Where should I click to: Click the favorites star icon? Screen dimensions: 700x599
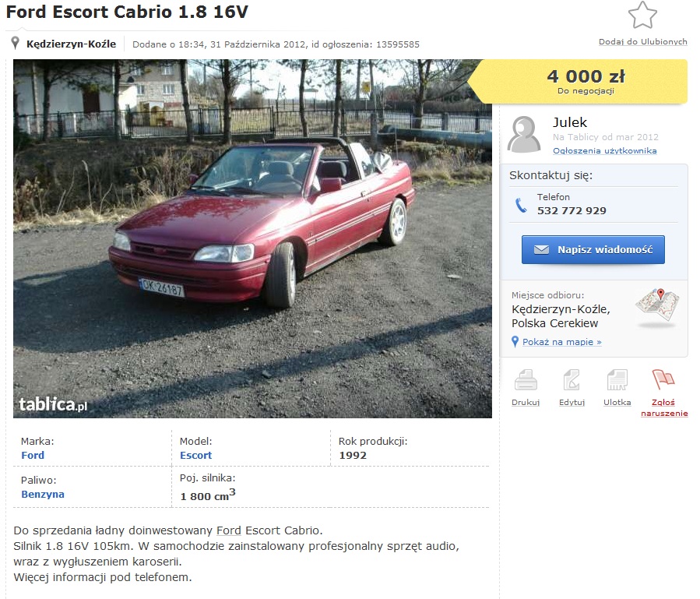[642, 16]
